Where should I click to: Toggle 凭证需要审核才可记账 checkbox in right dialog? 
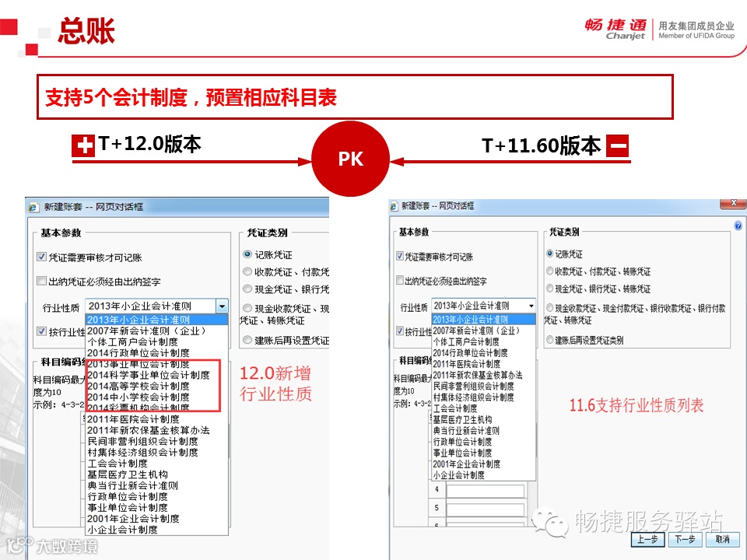[x=400, y=256]
